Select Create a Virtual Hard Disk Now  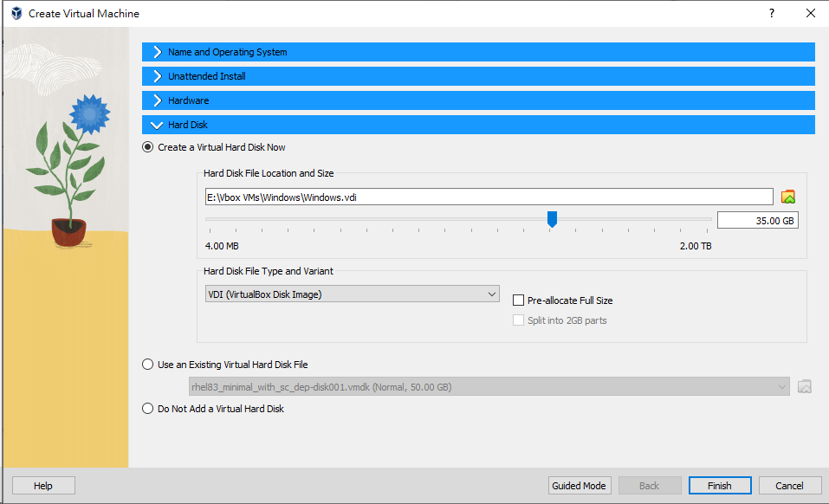(x=148, y=147)
